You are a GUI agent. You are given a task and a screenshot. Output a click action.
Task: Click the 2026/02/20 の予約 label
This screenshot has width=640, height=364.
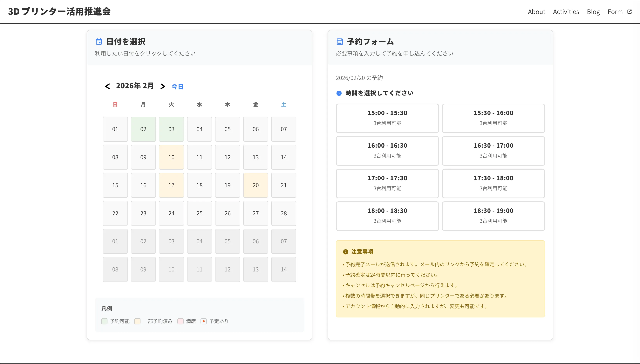click(x=359, y=78)
